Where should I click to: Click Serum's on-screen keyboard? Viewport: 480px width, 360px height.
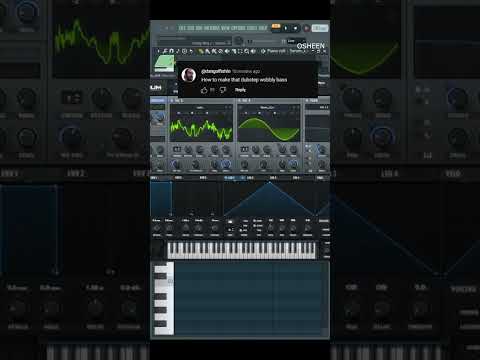[x=241, y=250]
